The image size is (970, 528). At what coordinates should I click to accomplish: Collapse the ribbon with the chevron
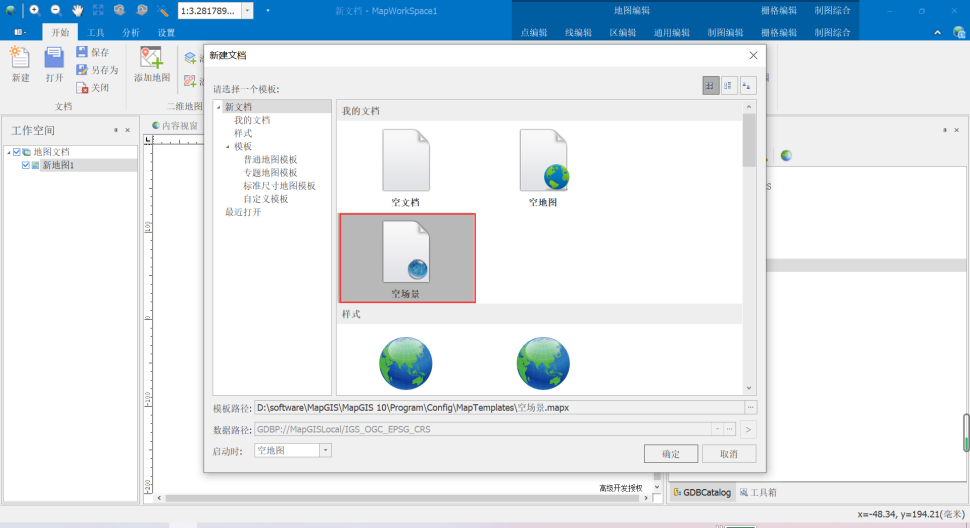tap(938, 32)
